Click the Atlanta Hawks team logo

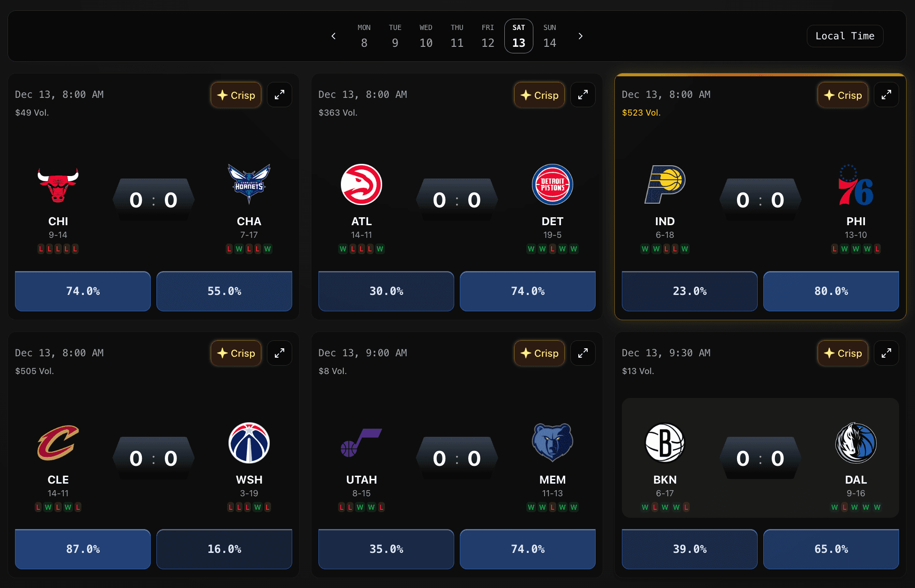pos(362,184)
